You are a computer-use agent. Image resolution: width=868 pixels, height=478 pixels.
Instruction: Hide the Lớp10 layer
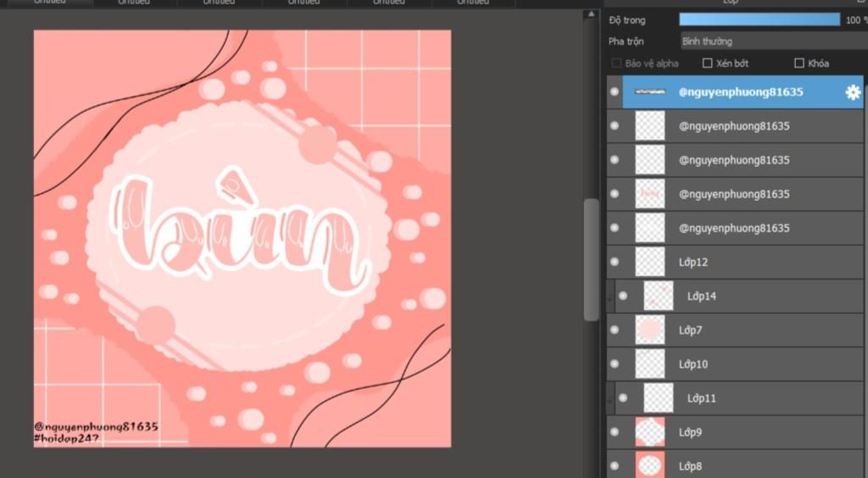pos(614,364)
